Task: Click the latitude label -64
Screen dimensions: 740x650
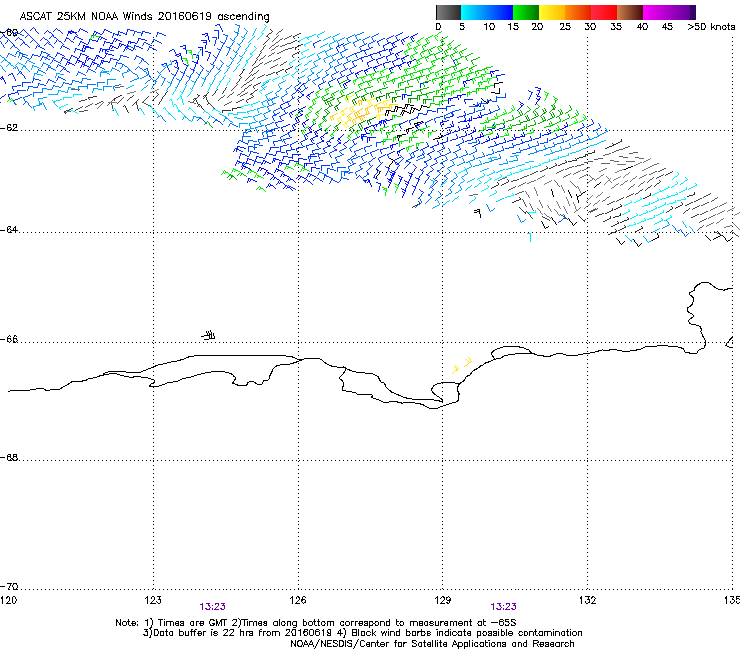Action: (9, 230)
